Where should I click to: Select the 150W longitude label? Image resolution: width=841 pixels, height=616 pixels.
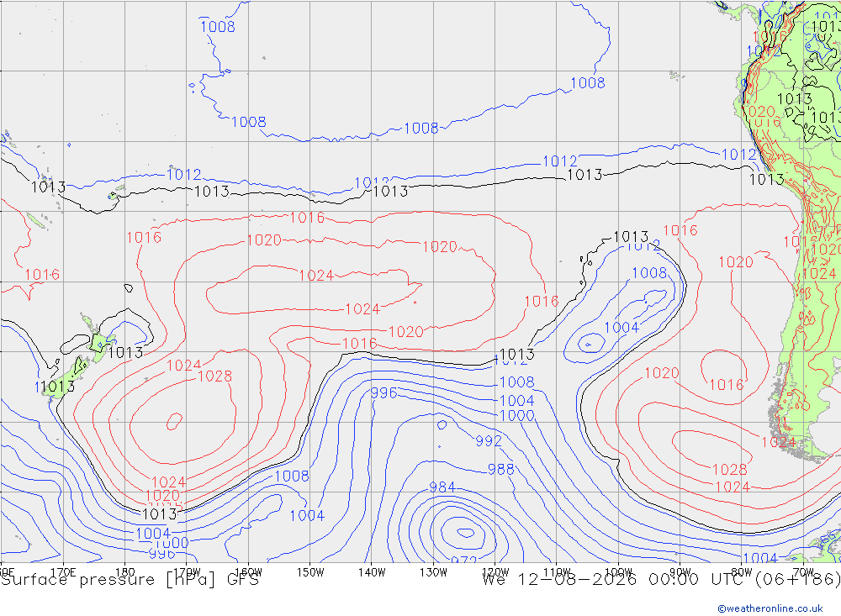tap(310, 572)
